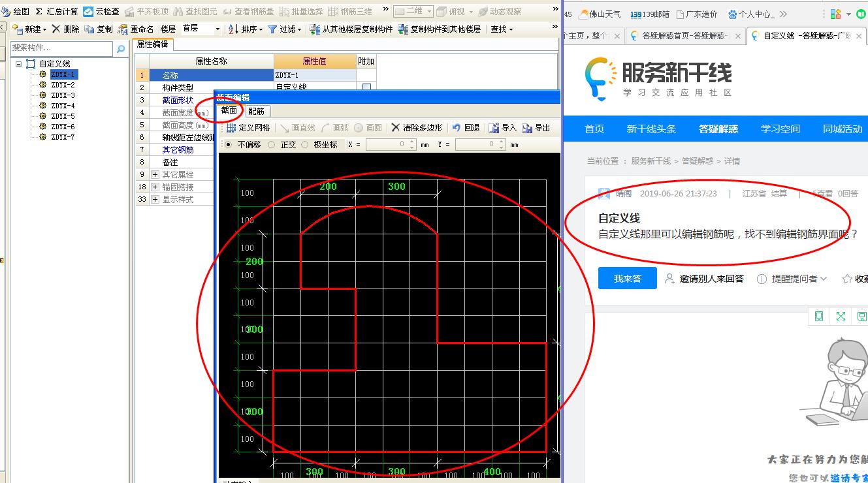Click 邀请别人来回答 link
Screen dimensions: 868x483
click(x=704, y=279)
